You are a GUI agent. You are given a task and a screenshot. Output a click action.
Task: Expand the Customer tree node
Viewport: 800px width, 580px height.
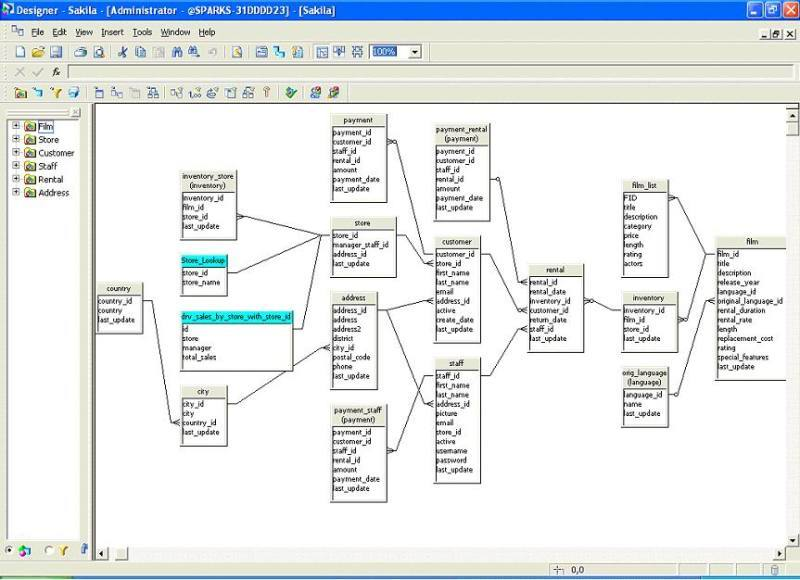pyautogui.click(x=16, y=152)
